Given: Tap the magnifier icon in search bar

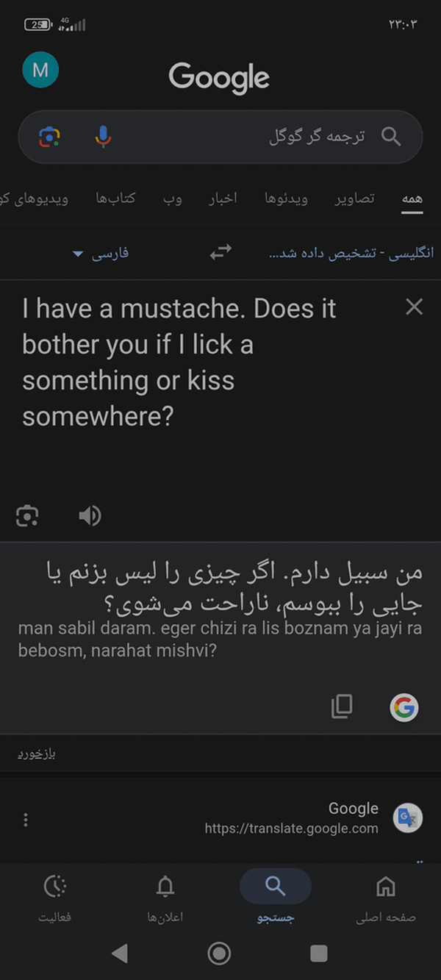Looking at the screenshot, I should 391,137.
